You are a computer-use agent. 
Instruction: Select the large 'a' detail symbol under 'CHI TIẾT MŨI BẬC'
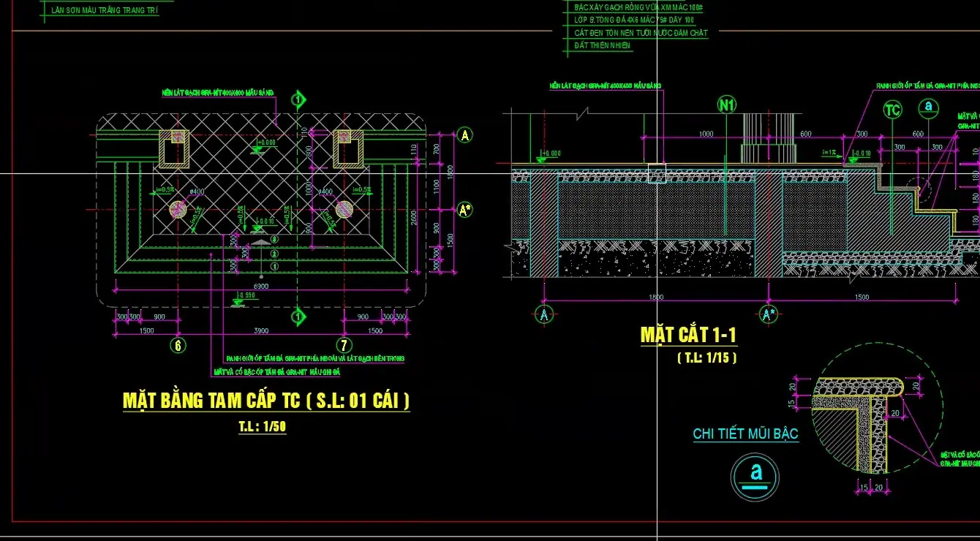[755, 477]
